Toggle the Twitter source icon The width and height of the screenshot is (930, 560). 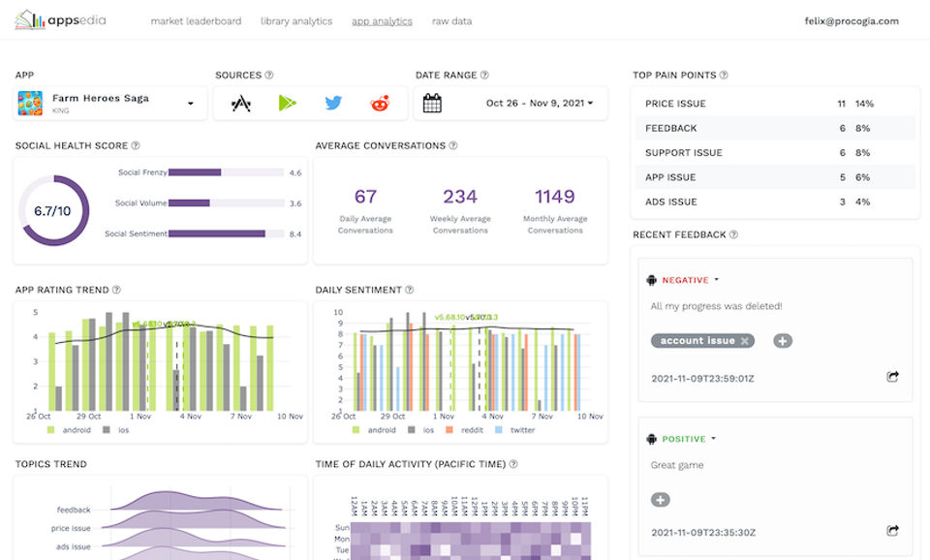tap(333, 104)
